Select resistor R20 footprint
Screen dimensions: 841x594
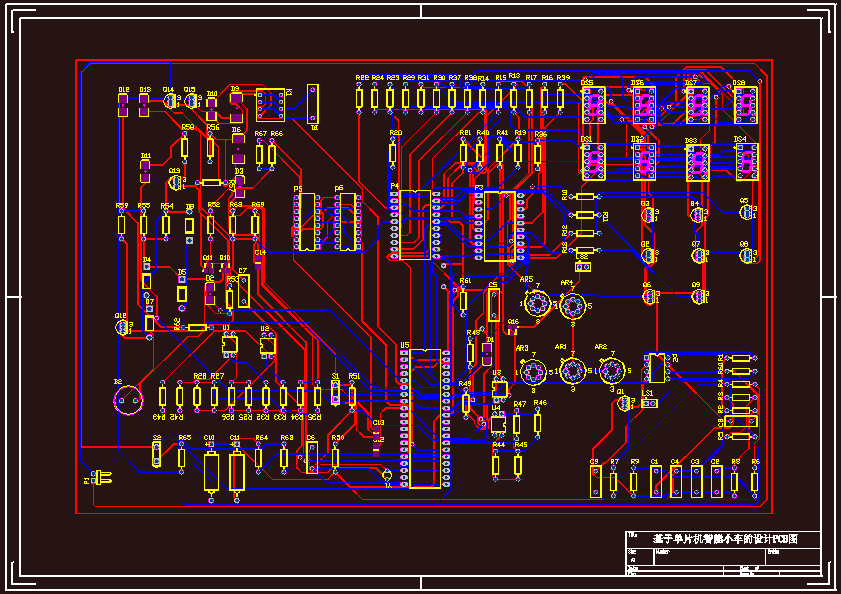(x=393, y=153)
